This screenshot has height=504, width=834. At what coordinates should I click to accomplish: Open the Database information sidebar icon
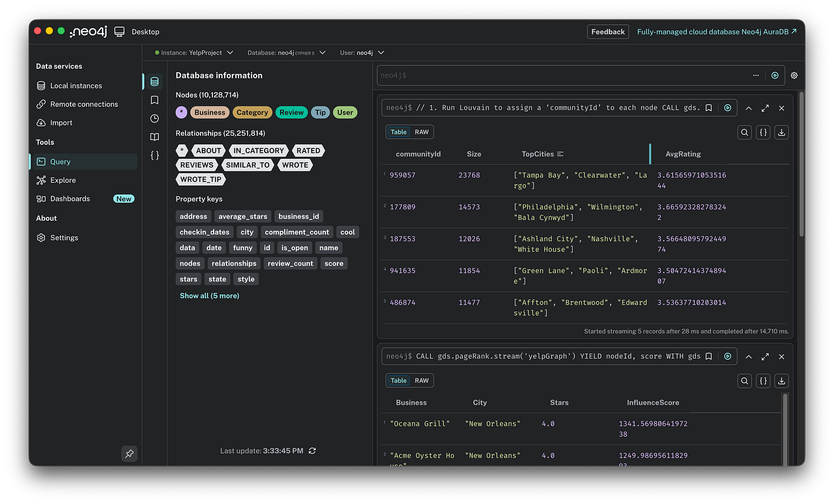(155, 81)
